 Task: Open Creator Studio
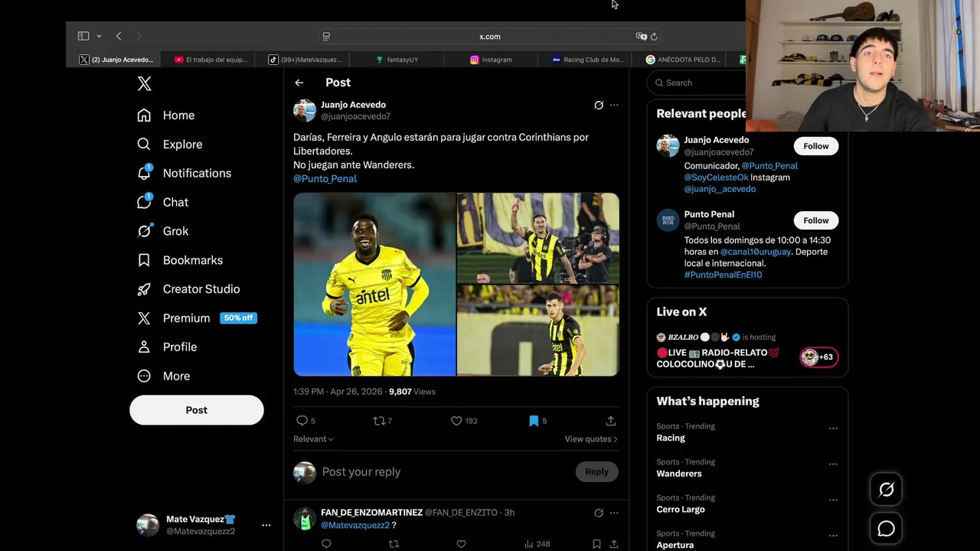pos(188,289)
